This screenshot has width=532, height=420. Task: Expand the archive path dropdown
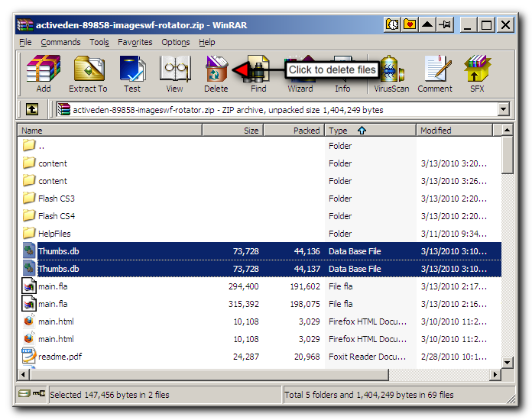click(503, 109)
